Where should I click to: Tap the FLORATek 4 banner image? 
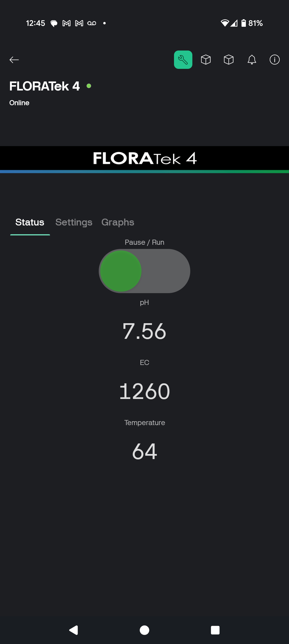[144, 158]
